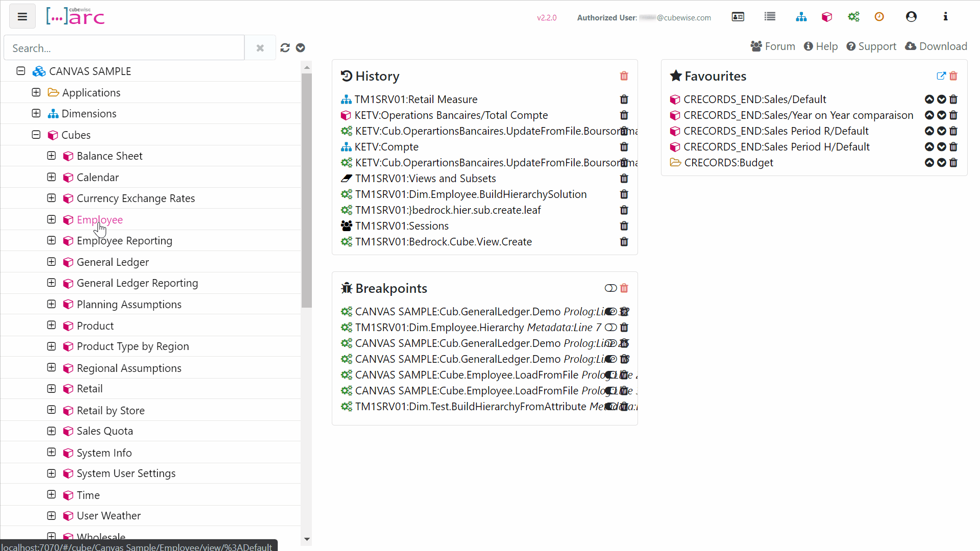Open the Support link
The height and width of the screenshot is (551, 980).
tap(871, 46)
